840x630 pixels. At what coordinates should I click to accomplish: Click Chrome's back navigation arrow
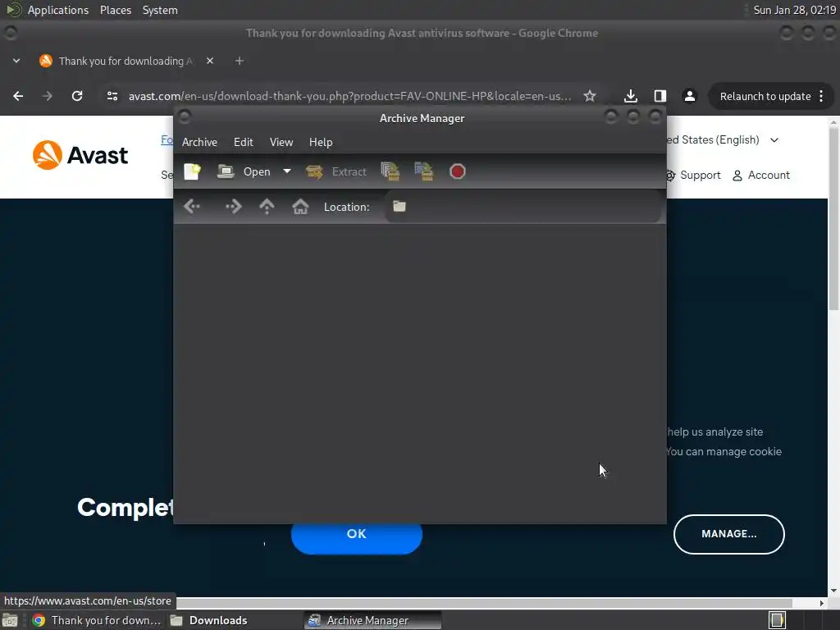tap(18, 96)
